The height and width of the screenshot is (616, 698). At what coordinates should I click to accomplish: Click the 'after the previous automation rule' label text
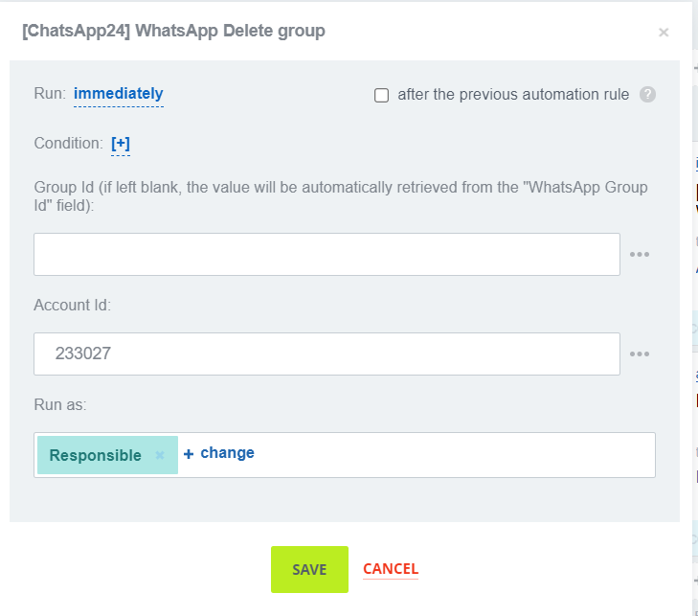coord(513,95)
